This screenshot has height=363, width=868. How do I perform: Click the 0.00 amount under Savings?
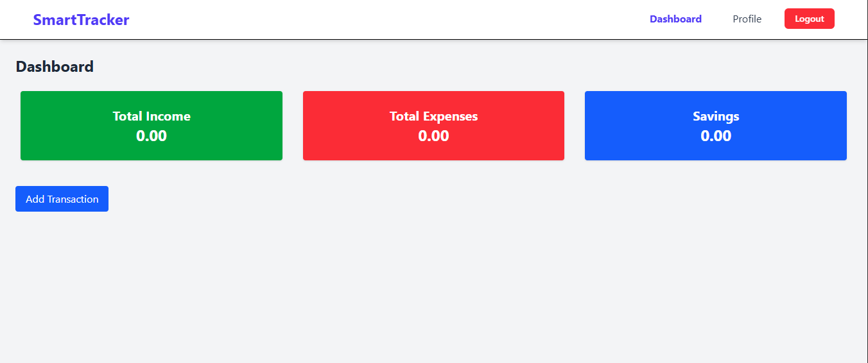716,136
